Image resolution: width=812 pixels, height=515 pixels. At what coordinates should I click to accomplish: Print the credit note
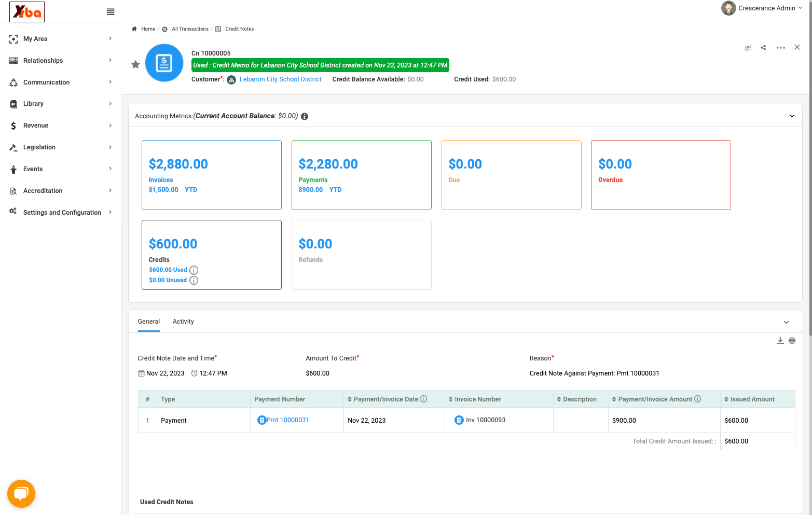(792, 341)
